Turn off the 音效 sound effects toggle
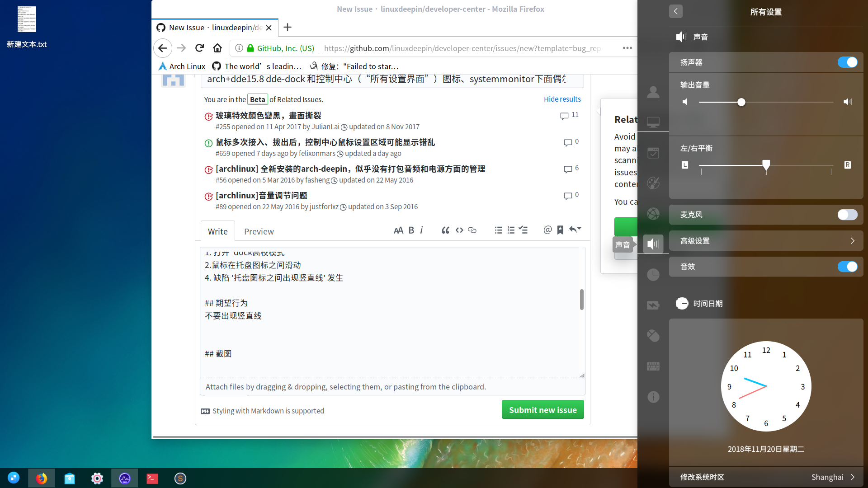The height and width of the screenshot is (488, 868). pyautogui.click(x=848, y=267)
